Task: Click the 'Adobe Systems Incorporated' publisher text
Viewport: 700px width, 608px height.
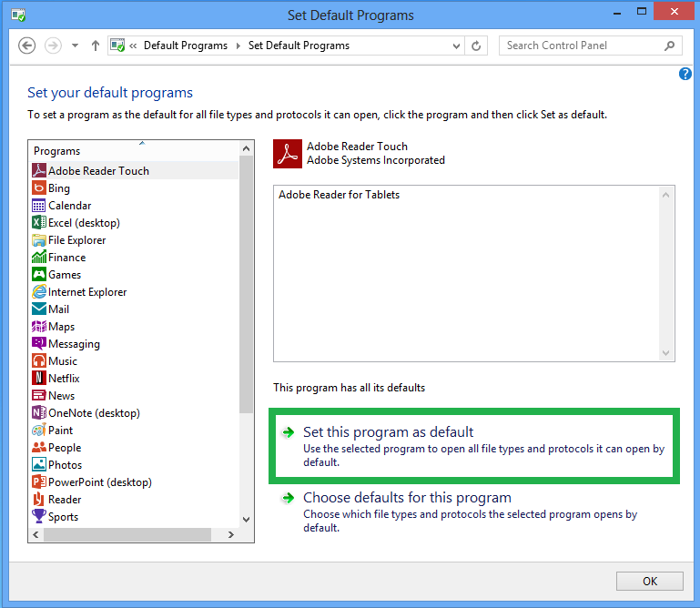Action: click(375, 160)
